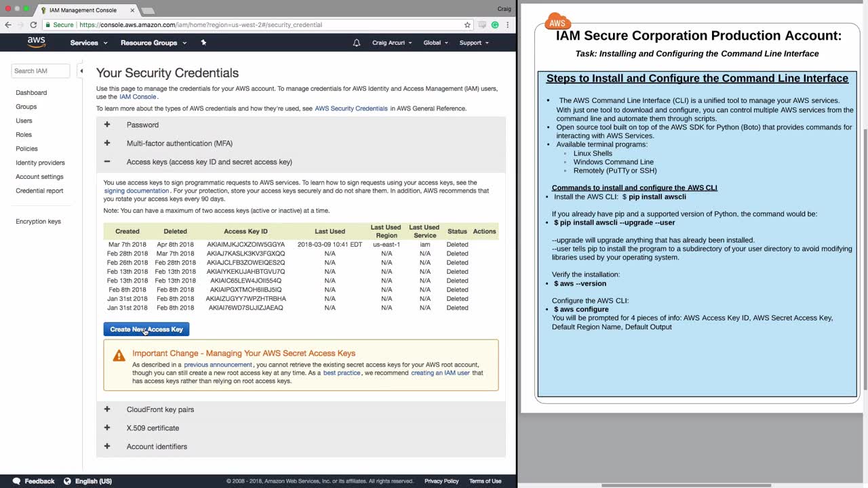
Task: Select Encryption keys in the sidebar
Action: [x=38, y=222]
